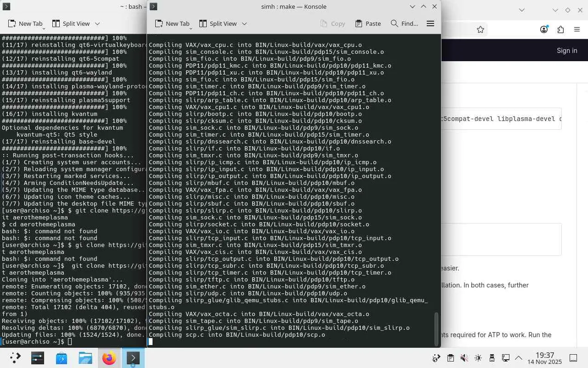Open the network connections tray icon
588x368 pixels.
coord(505,358)
